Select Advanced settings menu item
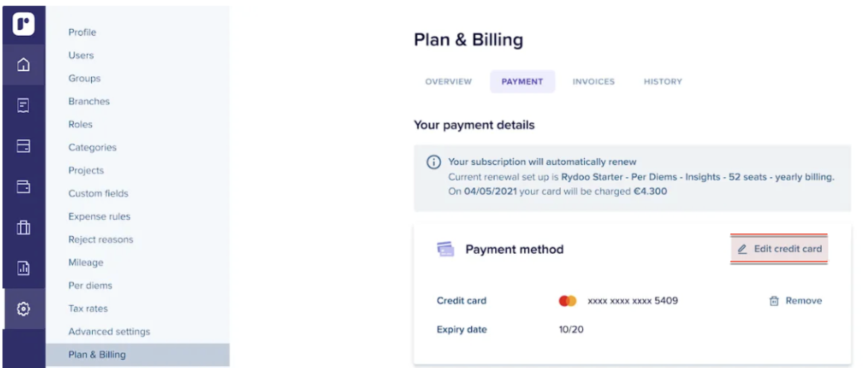Image resolution: width=868 pixels, height=368 pixels. [109, 332]
